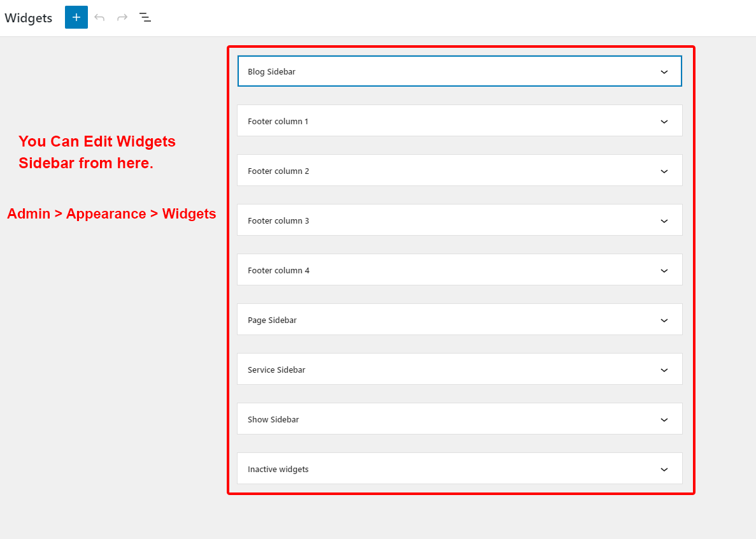Click the Widgets page heading

coord(29,18)
